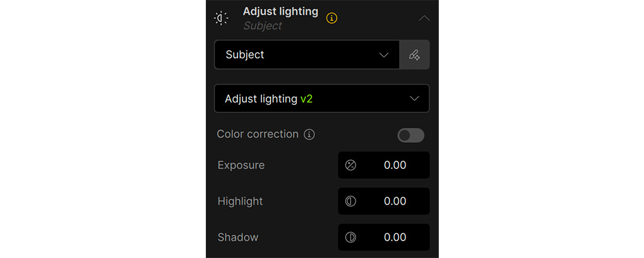
Task: Click the Shadow 0.00 value field
Action: [395, 238]
